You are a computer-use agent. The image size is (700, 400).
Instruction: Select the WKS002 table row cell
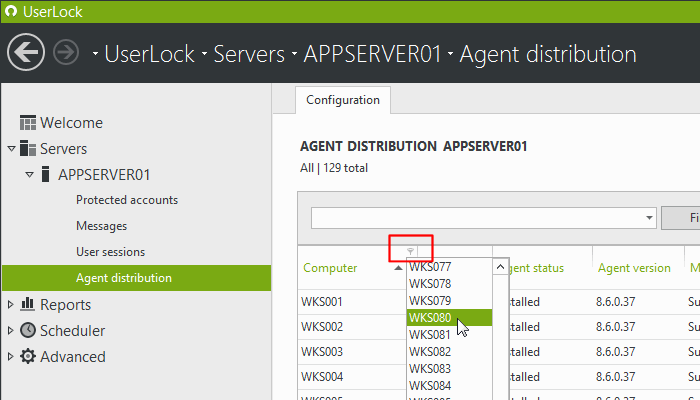(321, 327)
